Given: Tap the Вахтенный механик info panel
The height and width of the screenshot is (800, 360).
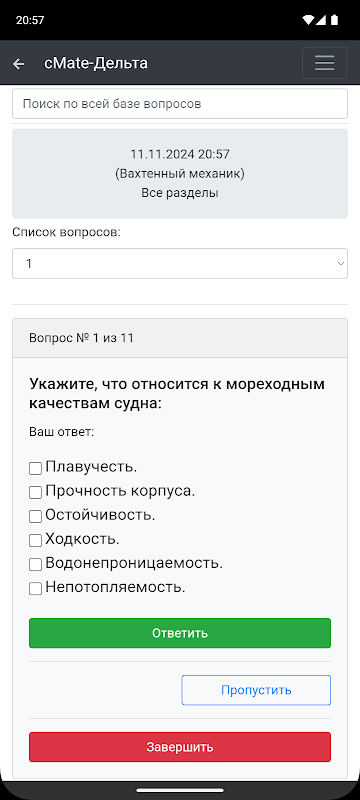Looking at the screenshot, I should click(180, 173).
